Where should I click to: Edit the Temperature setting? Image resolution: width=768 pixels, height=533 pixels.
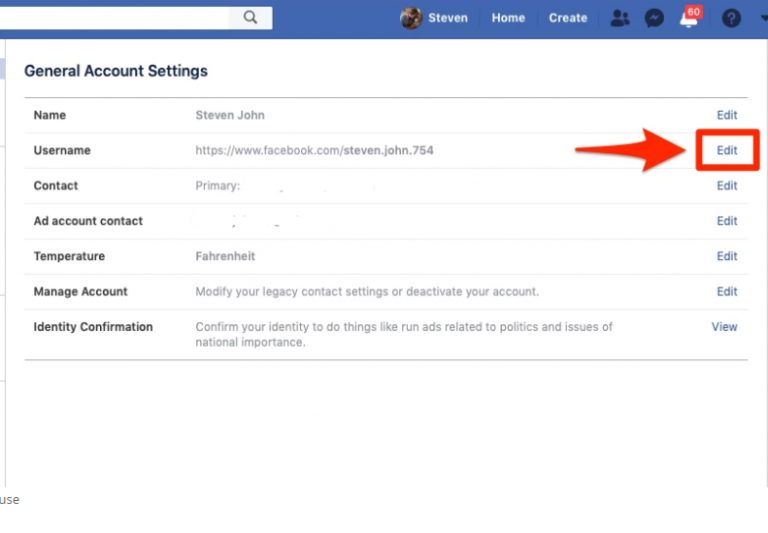click(727, 256)
